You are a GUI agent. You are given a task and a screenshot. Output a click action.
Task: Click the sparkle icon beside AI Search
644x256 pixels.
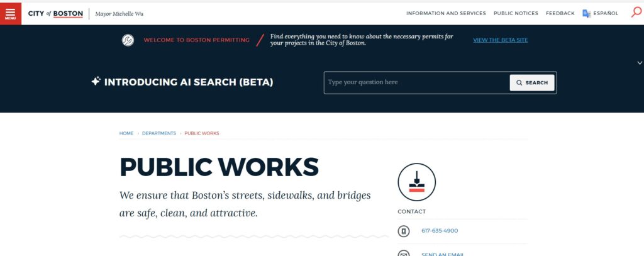(x=96, y=82)
